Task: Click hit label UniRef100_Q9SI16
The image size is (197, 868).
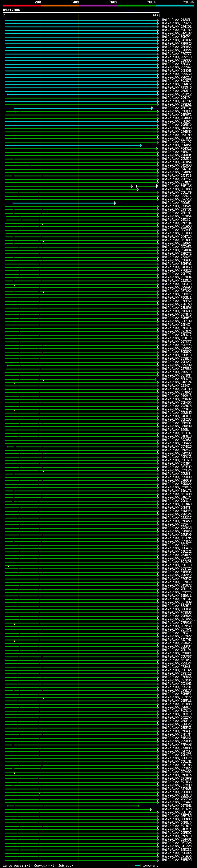Action: point(176,674)
